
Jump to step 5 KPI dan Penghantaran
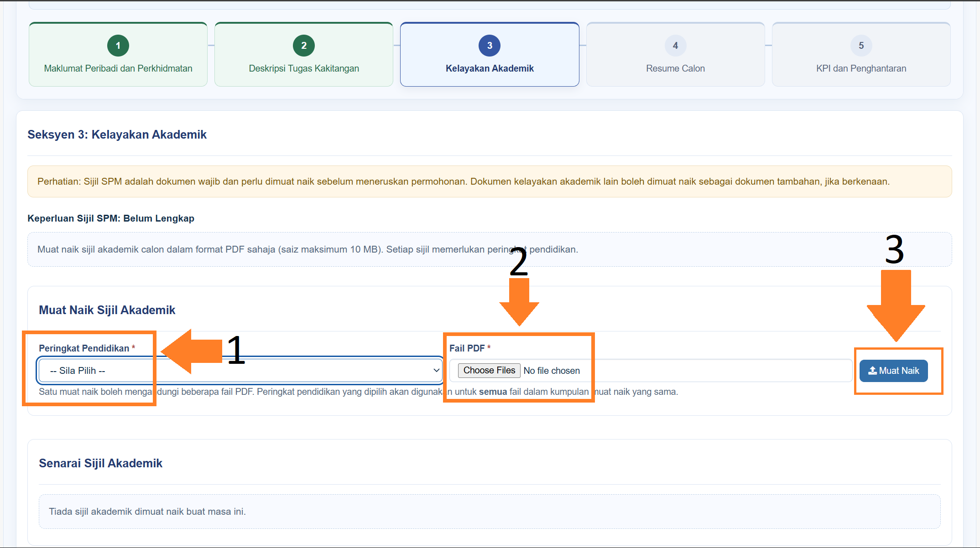coord(861,54)
